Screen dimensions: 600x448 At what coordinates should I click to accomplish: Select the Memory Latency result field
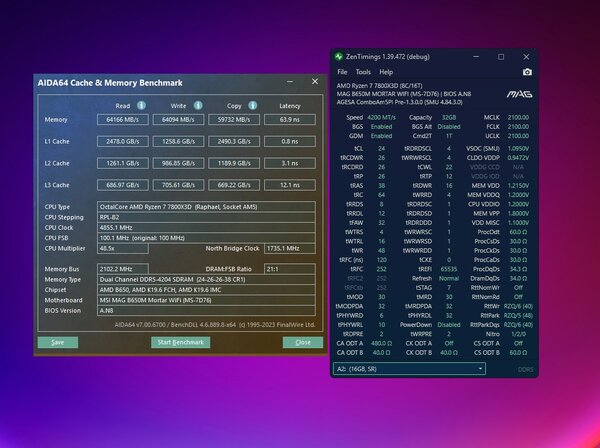tap(290, 119)
